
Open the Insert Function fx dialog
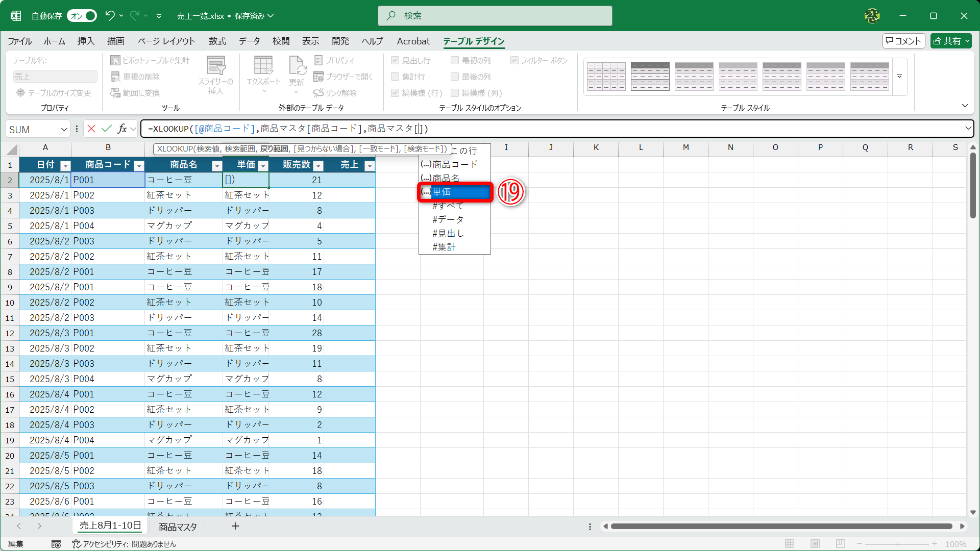[x=122, y=129]
